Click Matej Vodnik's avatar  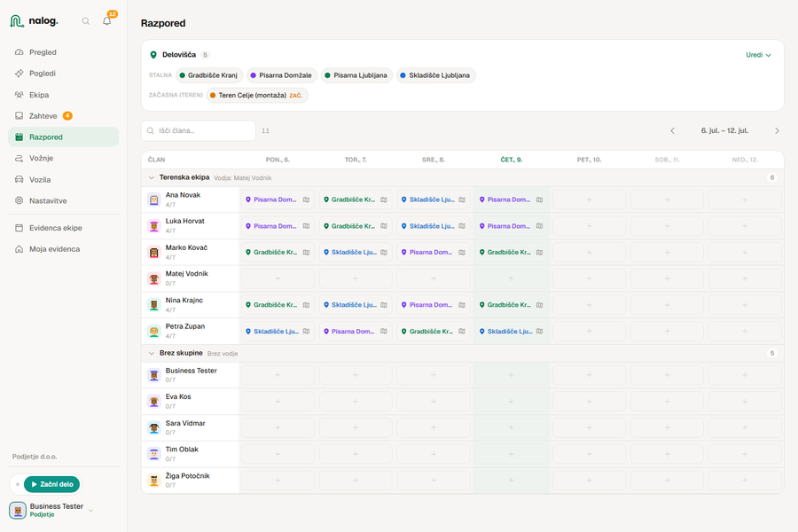153,278
